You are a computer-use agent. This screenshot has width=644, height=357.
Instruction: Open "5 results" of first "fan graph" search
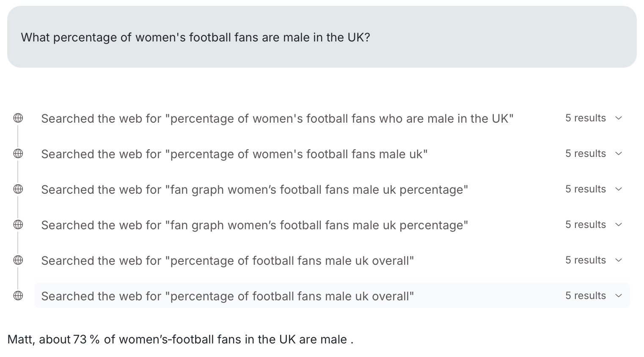(x=586, y=189)
